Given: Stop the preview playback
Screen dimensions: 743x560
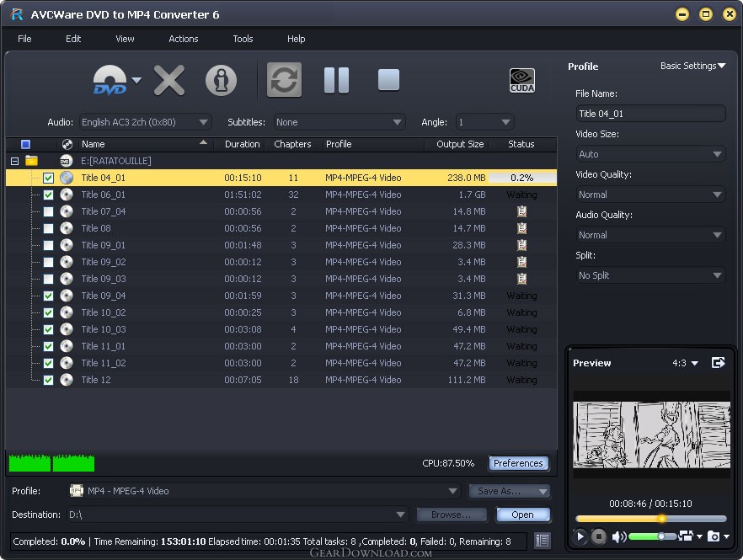Looking at the screenshot, I should (598, 536).
